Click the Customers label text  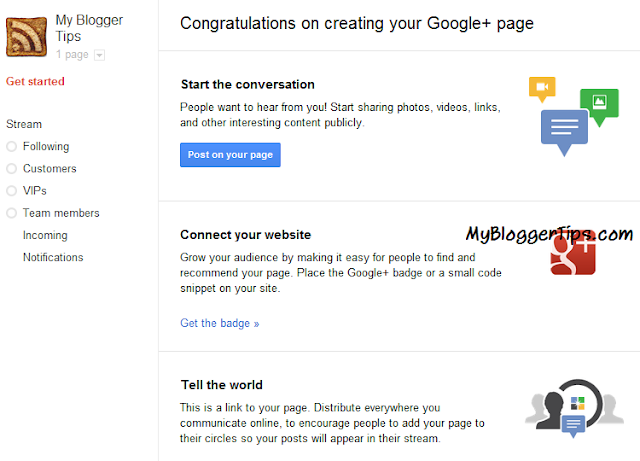click(x=50, y=168)
